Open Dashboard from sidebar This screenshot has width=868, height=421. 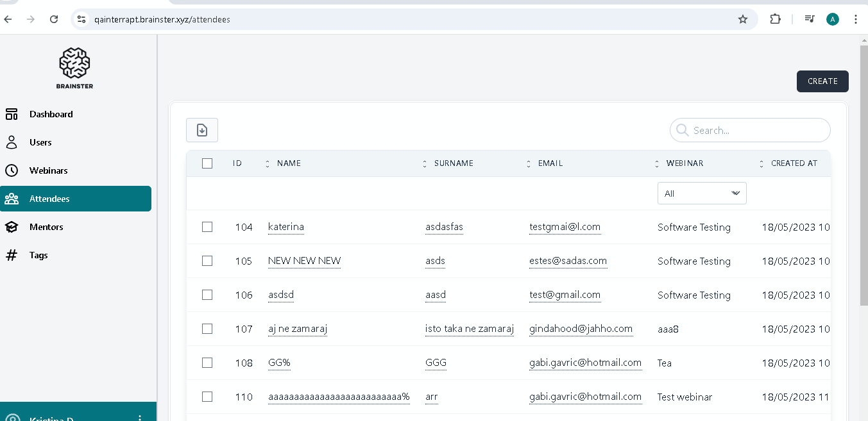[51, 114]
